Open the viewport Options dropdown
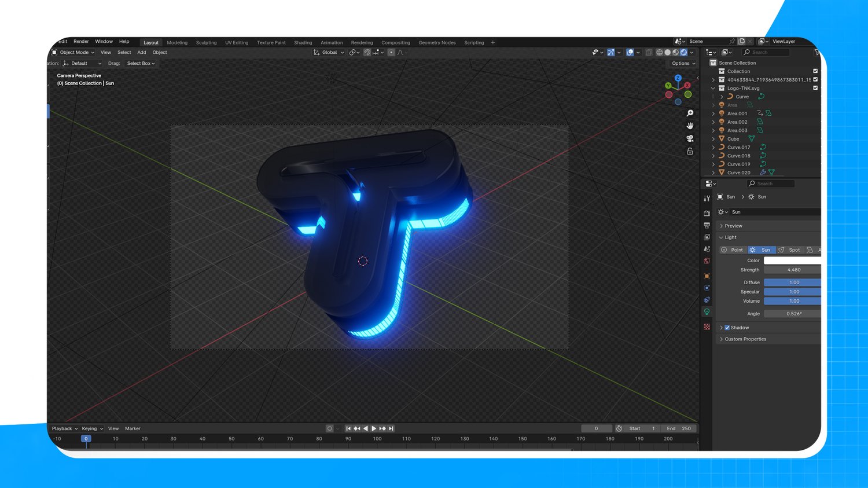868x488 pixels. tap(683, 63)
